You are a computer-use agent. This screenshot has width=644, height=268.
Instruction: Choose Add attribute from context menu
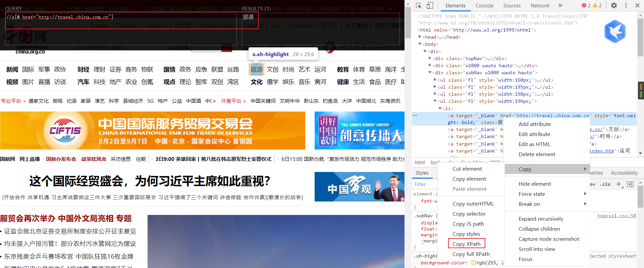pyautogui.click(x=535, y=124)
